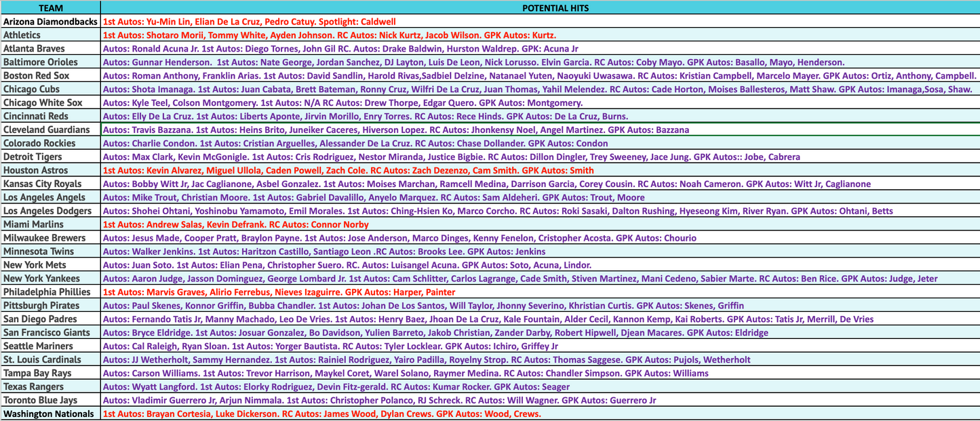This screenshot has height=421, width=980.
Task: Click the Los Angeles Dodgers team cell
Action: coord(50,211)
